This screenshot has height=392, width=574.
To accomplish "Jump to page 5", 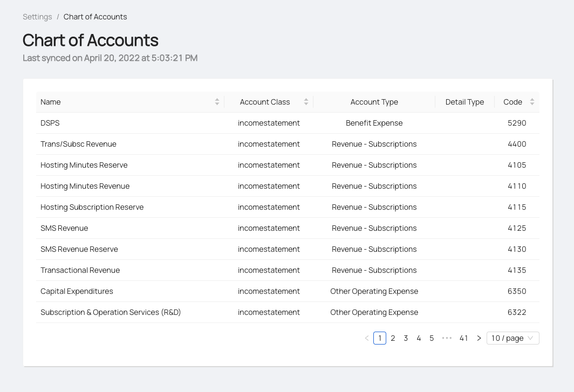I will point(432,338).
